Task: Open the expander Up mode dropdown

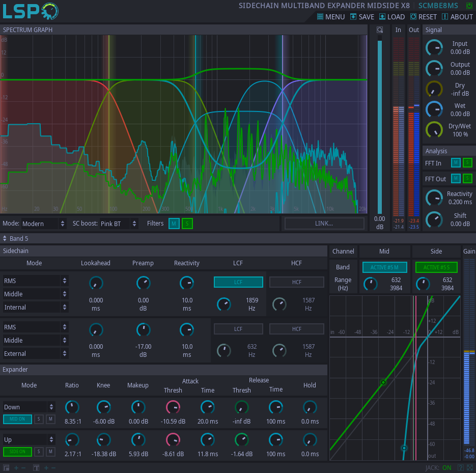Action: tap(29, 439)
